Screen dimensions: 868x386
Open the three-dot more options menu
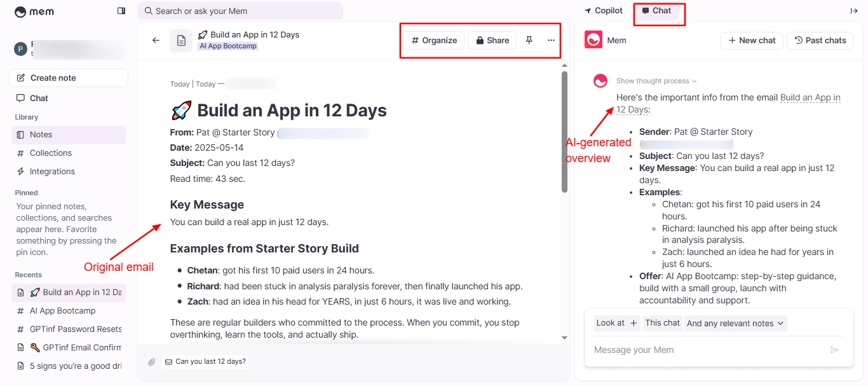click(x=551, y=40)
